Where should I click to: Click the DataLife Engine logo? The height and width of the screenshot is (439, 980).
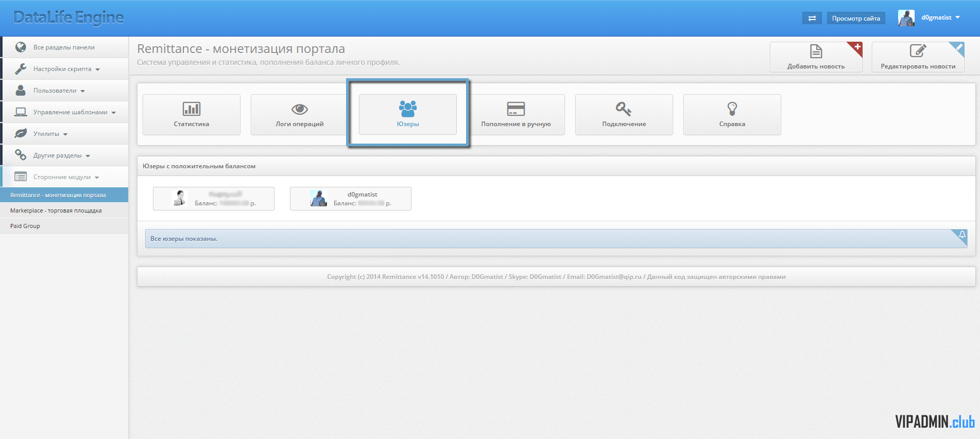[x=68, y=17]
